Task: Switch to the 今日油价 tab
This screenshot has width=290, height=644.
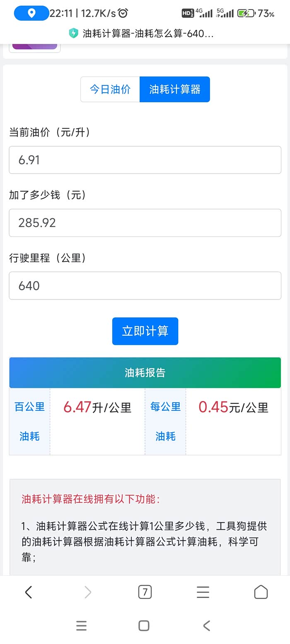Action: 110,89
